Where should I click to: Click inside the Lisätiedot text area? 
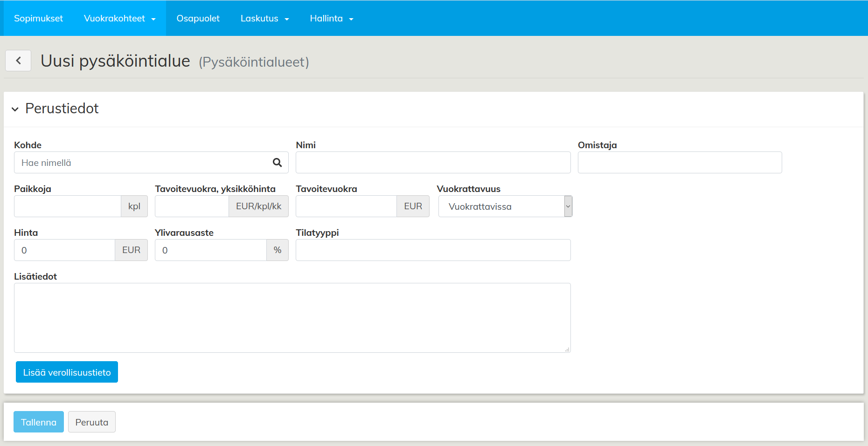[292, 317]
